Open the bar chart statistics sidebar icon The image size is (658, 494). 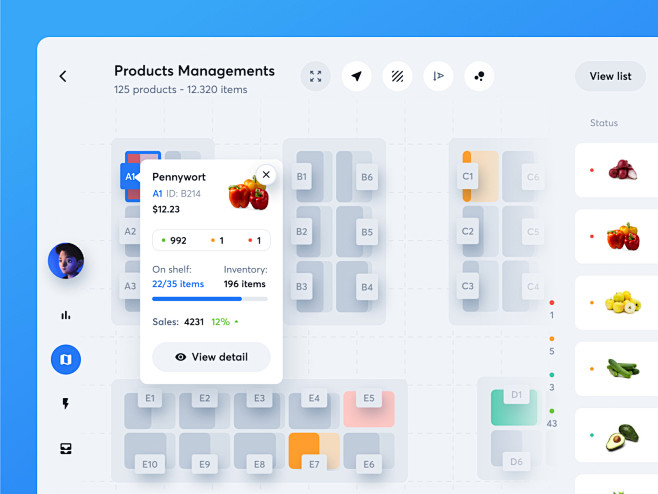click(x=65, y=315)
